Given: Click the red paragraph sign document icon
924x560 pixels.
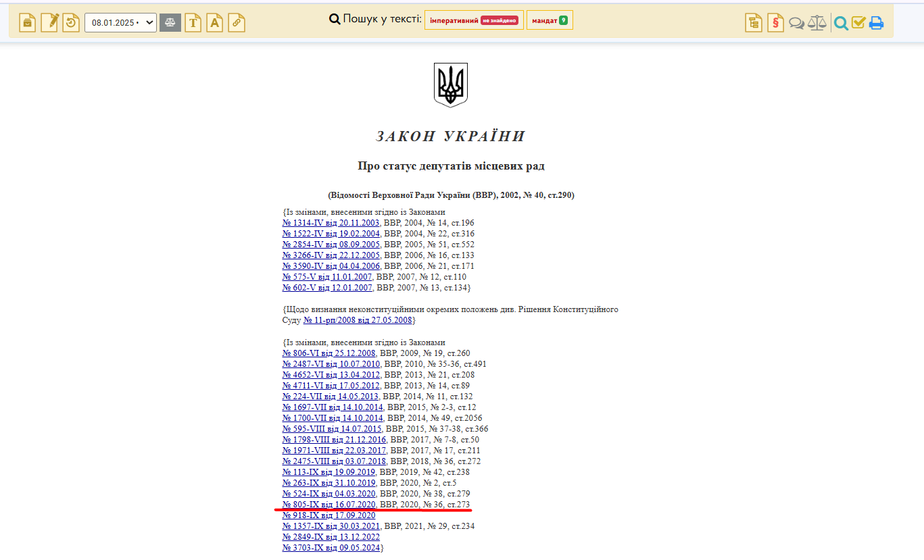Looking at the screenshot, I should 775,22.
